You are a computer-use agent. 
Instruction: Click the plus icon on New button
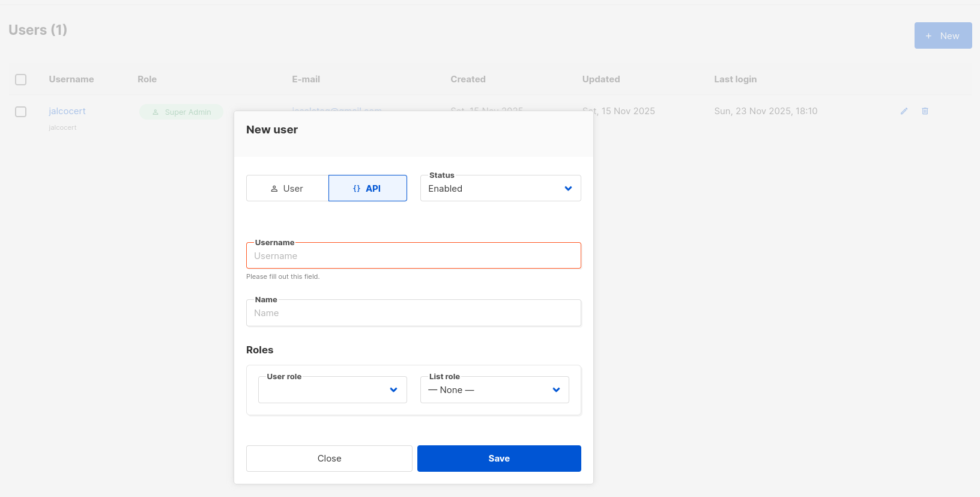click(x=928, y=36)
